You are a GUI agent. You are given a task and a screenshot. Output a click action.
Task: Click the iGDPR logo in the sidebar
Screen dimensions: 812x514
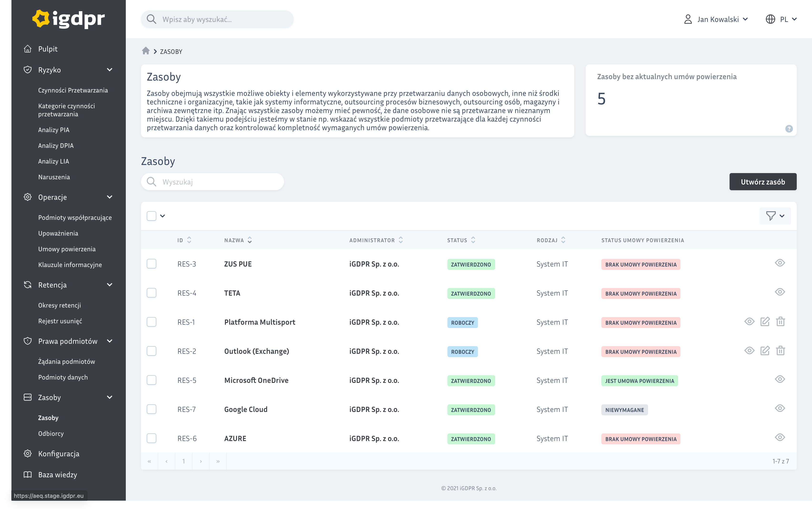pos(68,19)
